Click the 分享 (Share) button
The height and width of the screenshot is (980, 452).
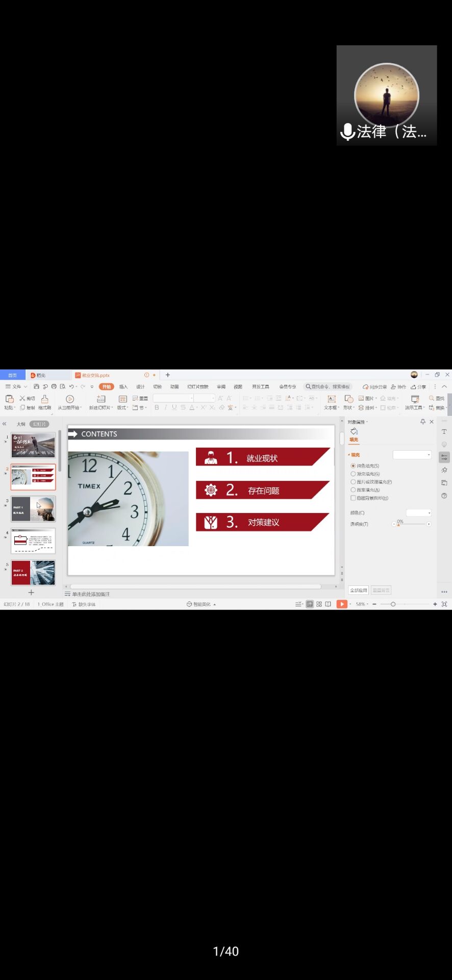(418, 387)
